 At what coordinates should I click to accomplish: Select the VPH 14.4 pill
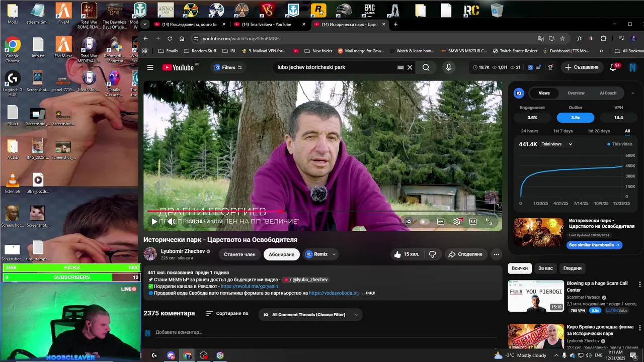tap(618, 118)
